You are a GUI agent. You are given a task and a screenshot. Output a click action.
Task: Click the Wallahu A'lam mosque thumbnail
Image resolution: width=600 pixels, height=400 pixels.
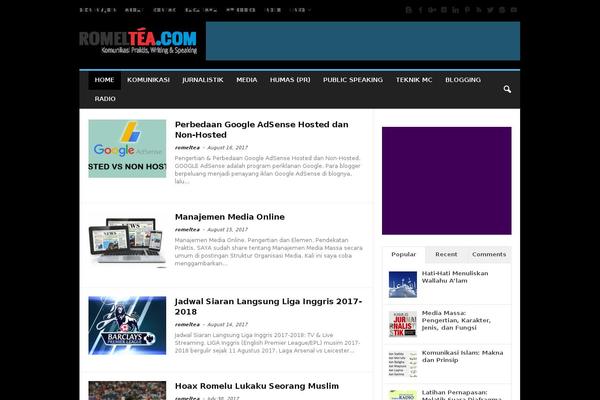click(403, 284)
